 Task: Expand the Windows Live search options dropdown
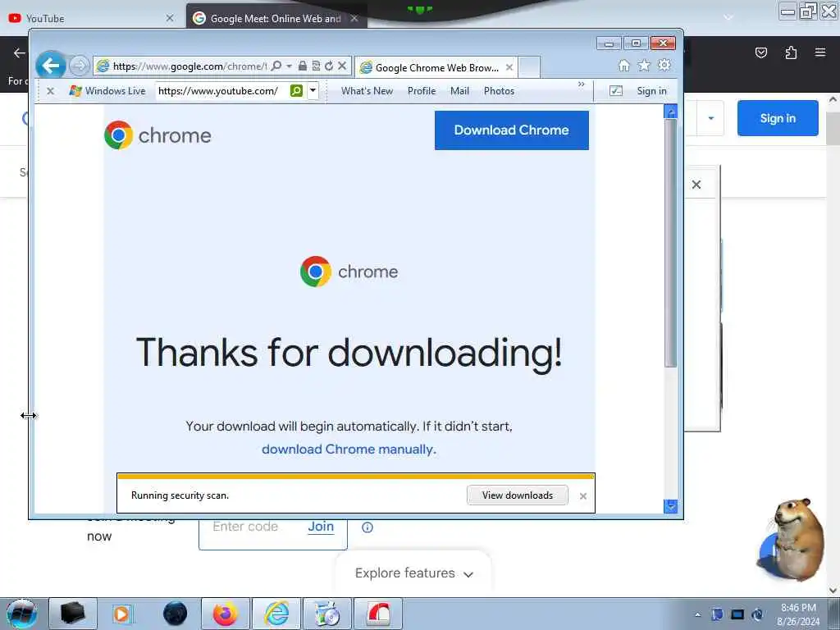[x=313, y=90]
